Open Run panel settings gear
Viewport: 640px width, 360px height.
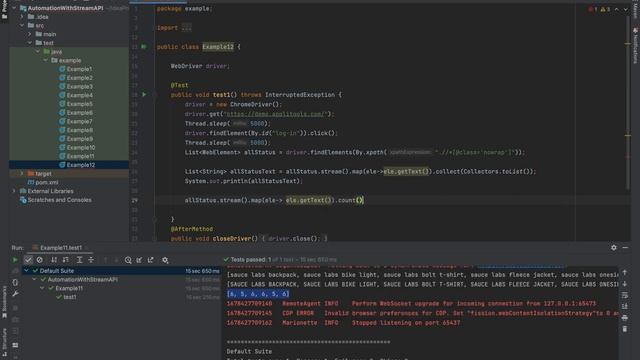(x=613, y=247)
